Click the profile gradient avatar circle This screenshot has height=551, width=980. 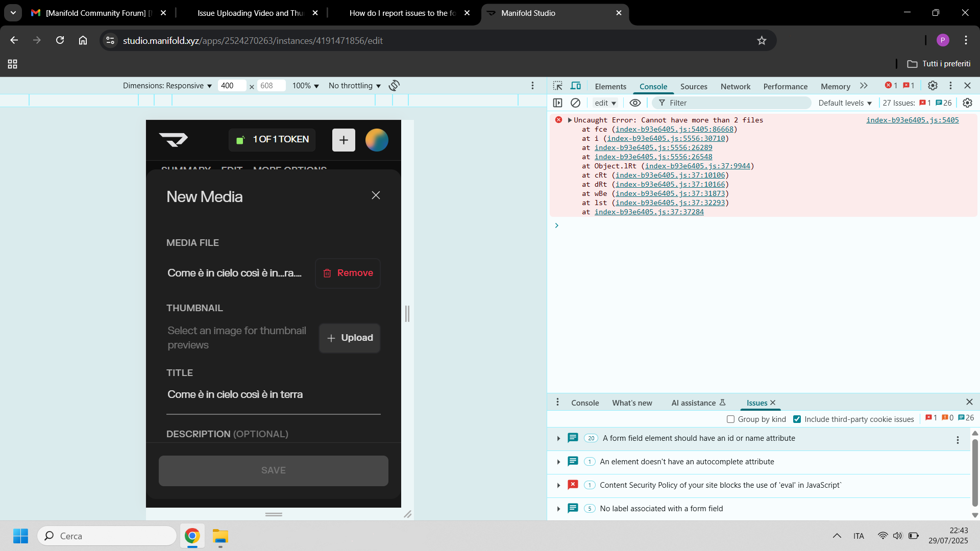click(377, 140)
